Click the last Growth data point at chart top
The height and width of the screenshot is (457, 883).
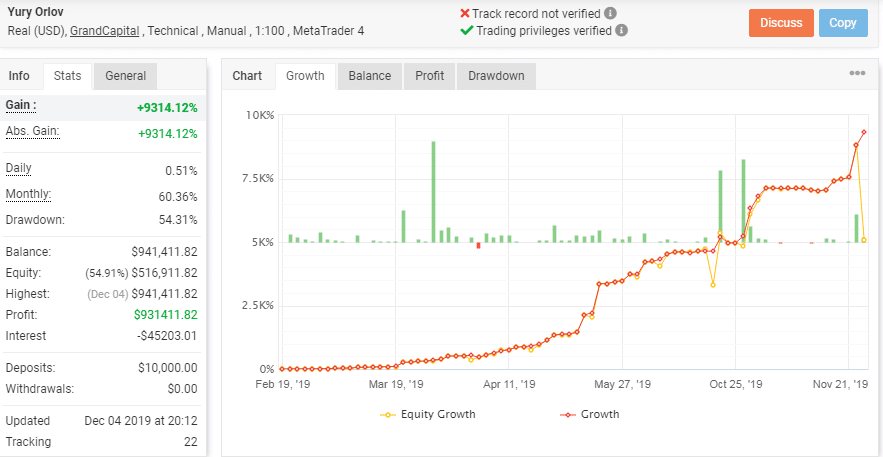[864, 132]
